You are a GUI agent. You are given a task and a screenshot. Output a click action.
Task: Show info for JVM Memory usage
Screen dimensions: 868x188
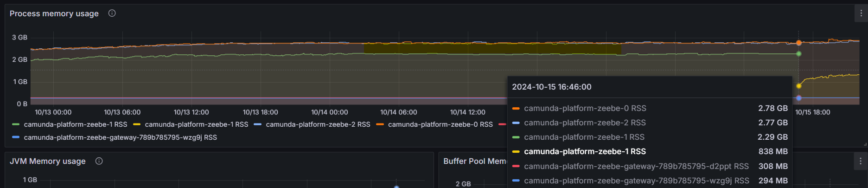99,161
